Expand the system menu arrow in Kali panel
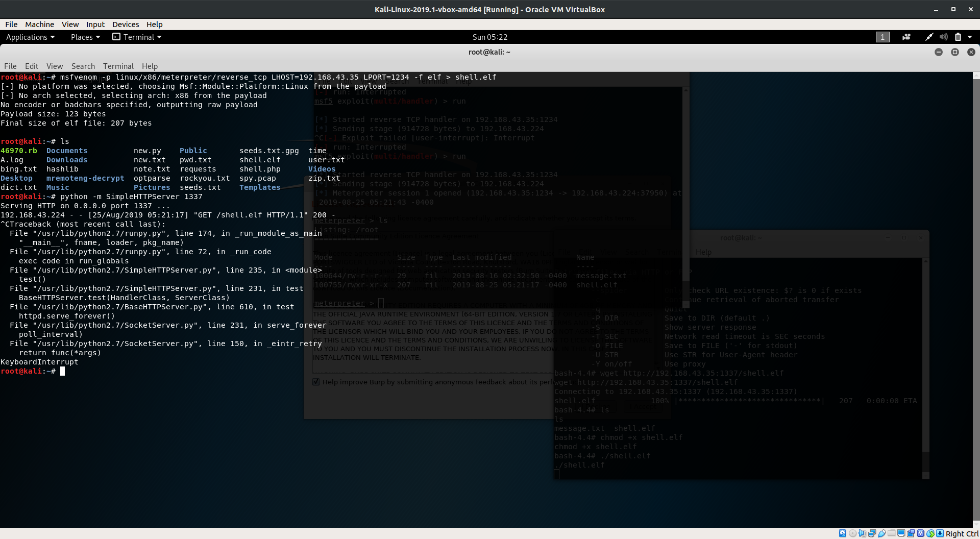980x539 pixels. (x=970, y=37)
